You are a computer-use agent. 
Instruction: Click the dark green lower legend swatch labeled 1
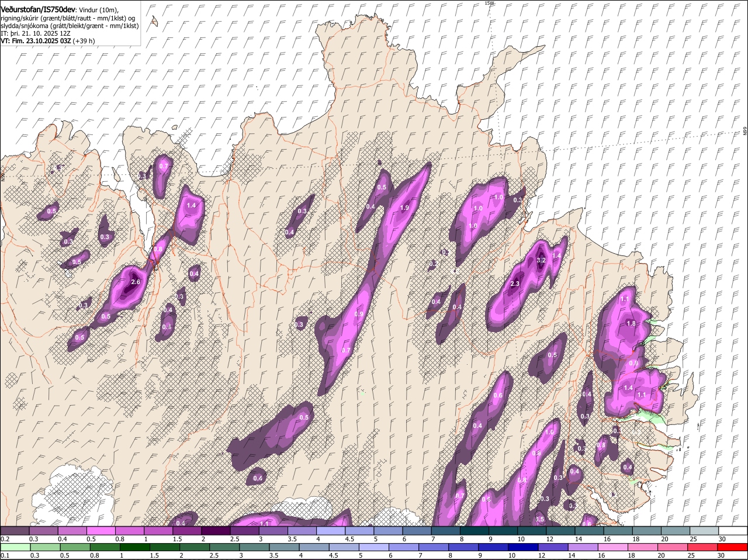[134, 547]
